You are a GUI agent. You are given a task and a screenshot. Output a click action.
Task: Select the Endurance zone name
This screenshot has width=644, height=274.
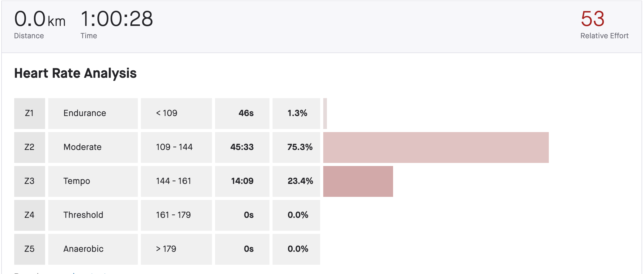(x=85, y=113)
